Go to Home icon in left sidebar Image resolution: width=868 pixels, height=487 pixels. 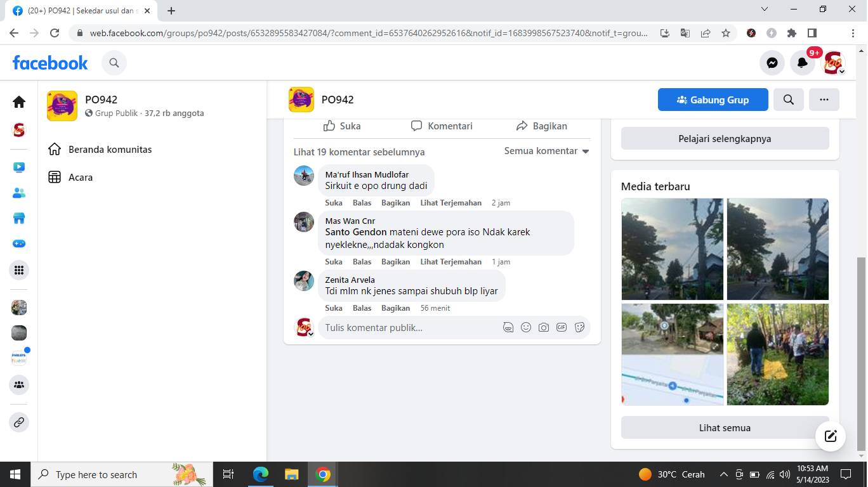point(19,101)
